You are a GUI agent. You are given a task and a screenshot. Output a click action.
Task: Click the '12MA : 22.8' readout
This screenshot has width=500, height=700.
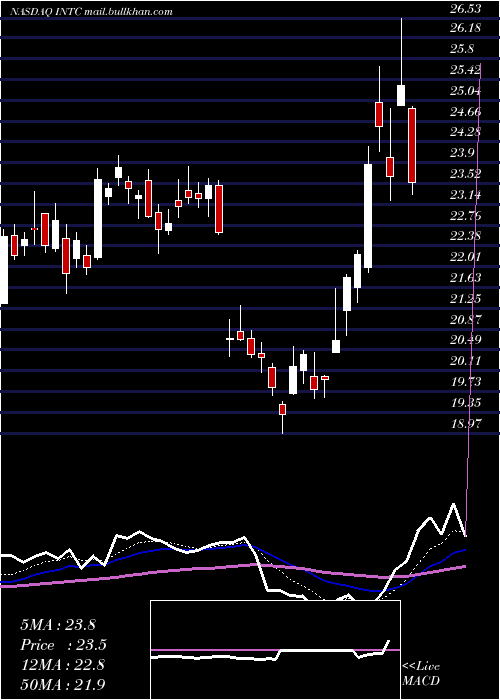tap(62, 665)
